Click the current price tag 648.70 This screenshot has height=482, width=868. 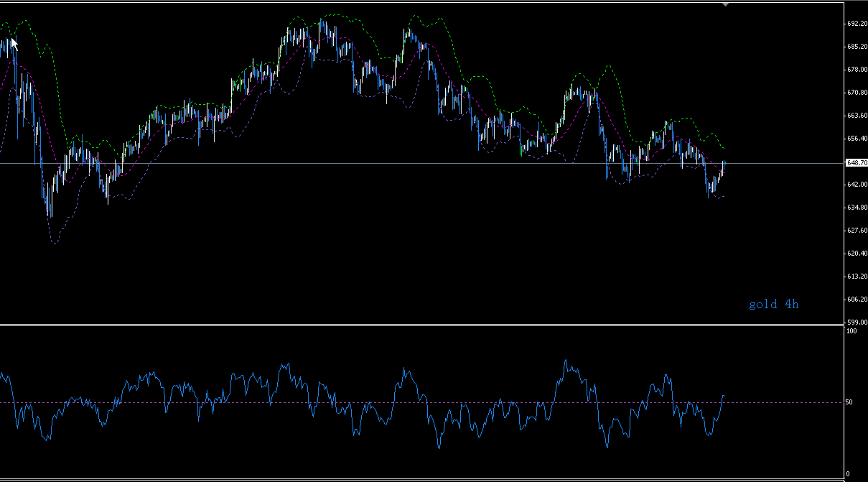(x=857, y=163)
